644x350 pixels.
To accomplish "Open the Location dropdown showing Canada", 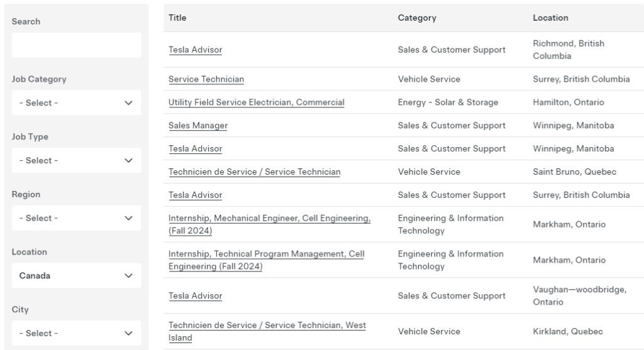I will click(x=76, y=276).
